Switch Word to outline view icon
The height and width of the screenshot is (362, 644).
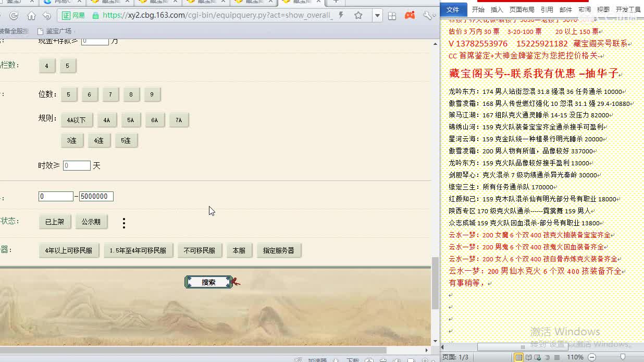[x=548, y=357]
